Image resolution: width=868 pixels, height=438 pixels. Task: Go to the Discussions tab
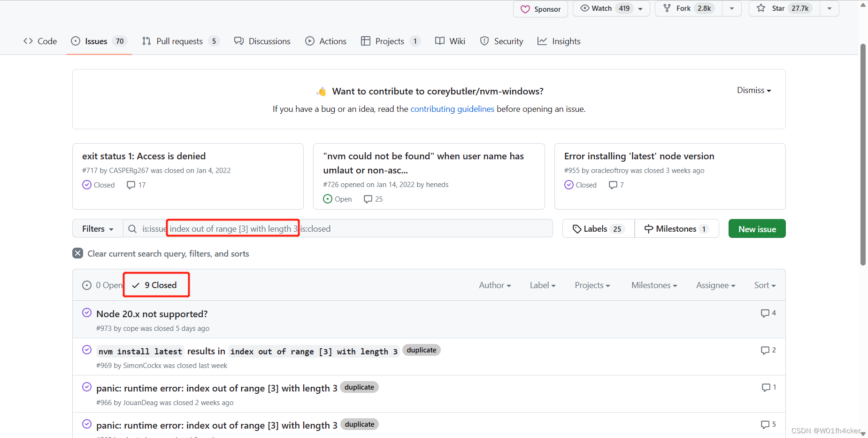[262, 41]
